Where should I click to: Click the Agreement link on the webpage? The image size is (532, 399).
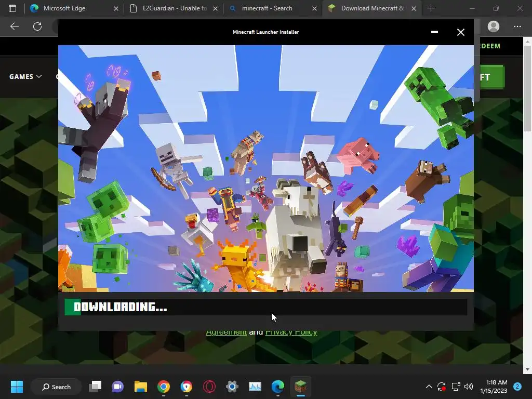pos(227,332)
